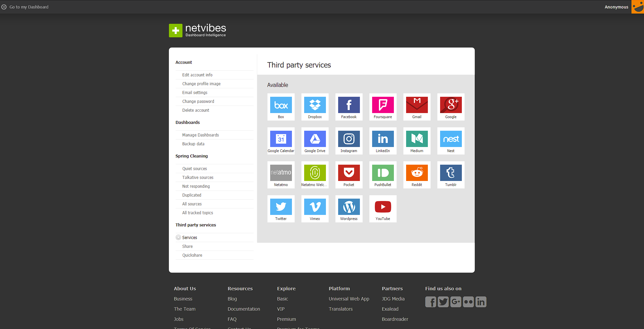Click the Netvibes logo

pos(197,30)
